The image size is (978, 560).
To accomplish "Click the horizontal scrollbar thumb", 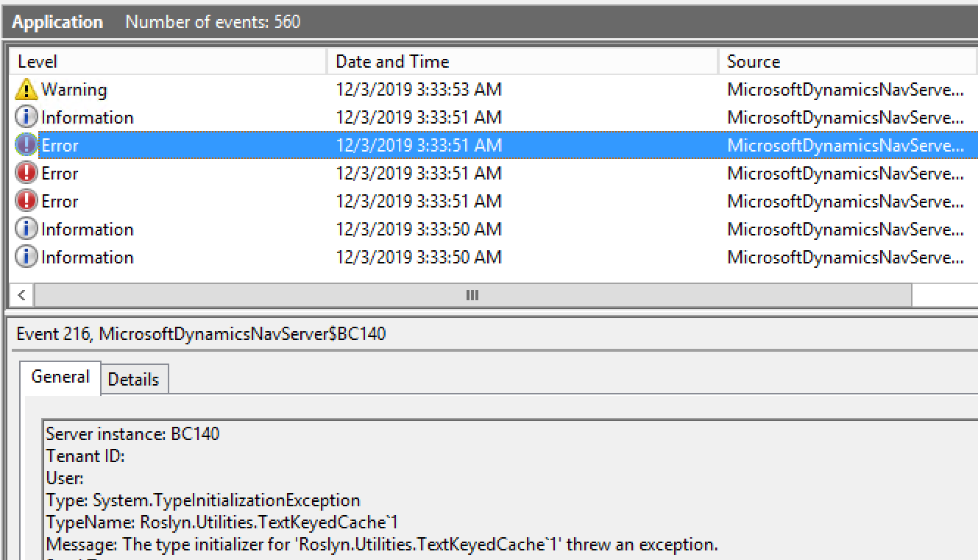I will (x=472, y=295).
